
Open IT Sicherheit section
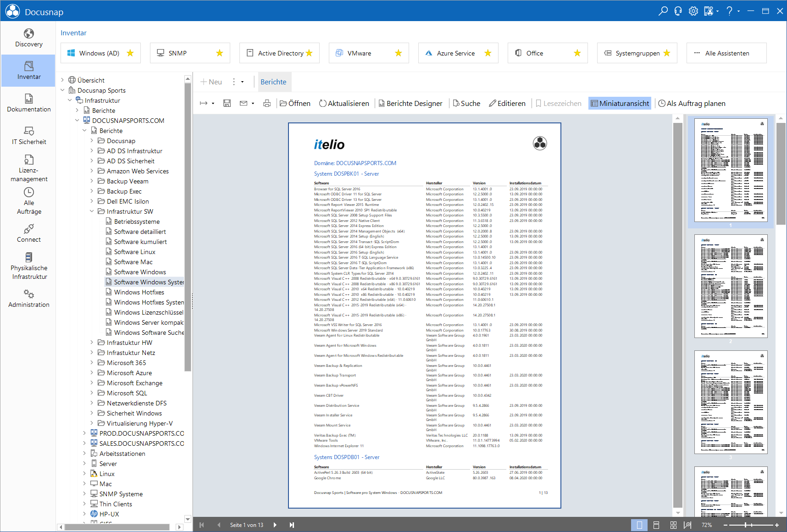28,136
